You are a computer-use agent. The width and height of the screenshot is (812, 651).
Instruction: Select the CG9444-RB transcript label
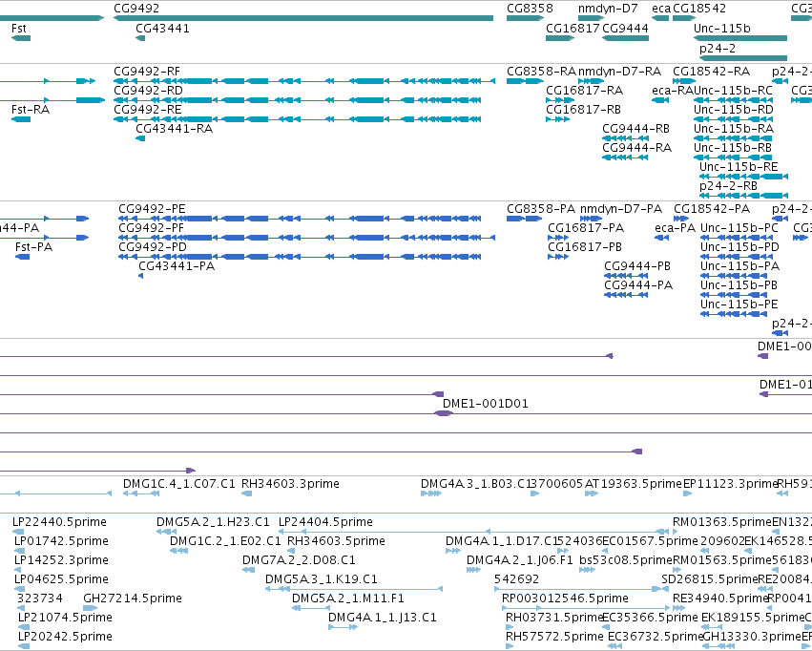635,129
